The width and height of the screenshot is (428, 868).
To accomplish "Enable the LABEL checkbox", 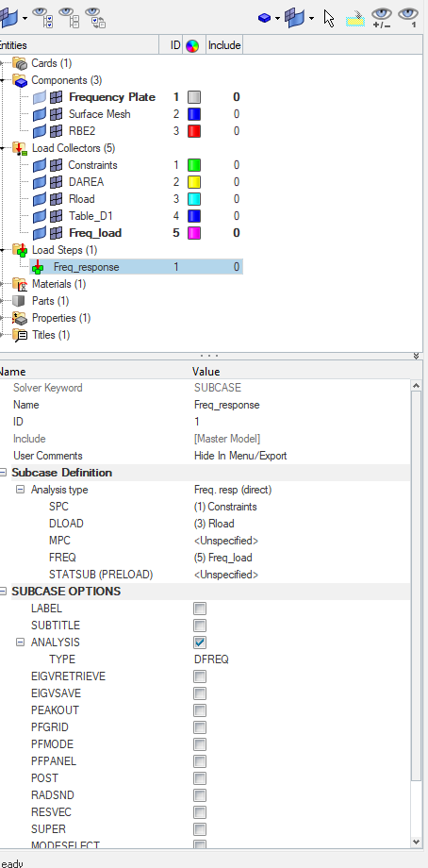I will coord(200,609).
